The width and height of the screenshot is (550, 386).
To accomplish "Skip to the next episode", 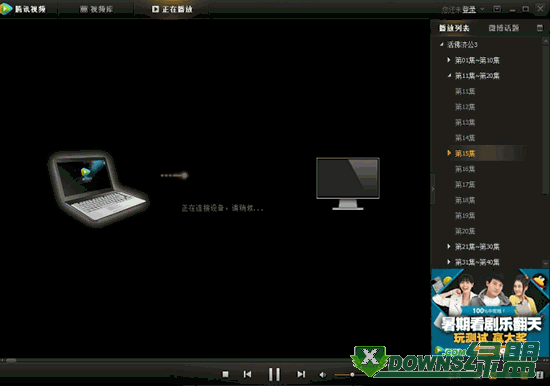I will (x=301, y=374).
